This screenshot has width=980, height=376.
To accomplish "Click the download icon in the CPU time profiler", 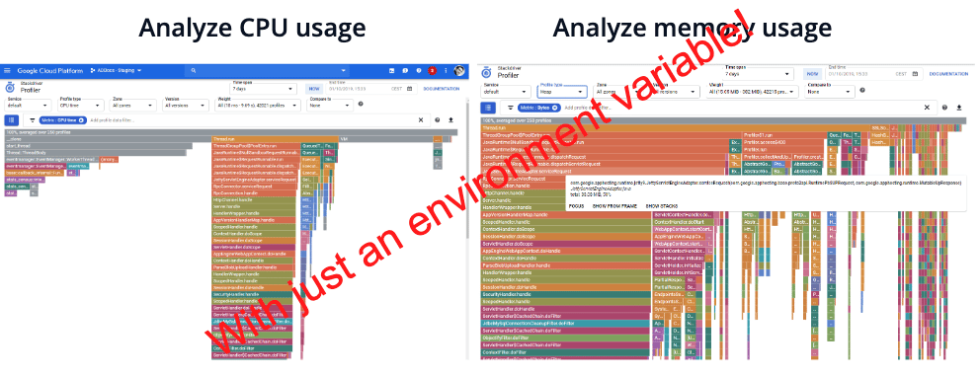I will 450,120.
